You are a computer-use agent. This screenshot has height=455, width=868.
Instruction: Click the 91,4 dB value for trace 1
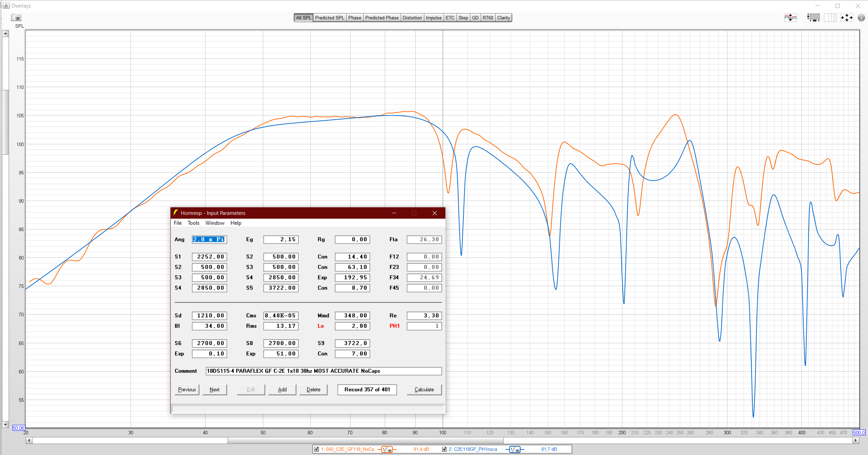(x=421, y=449)
